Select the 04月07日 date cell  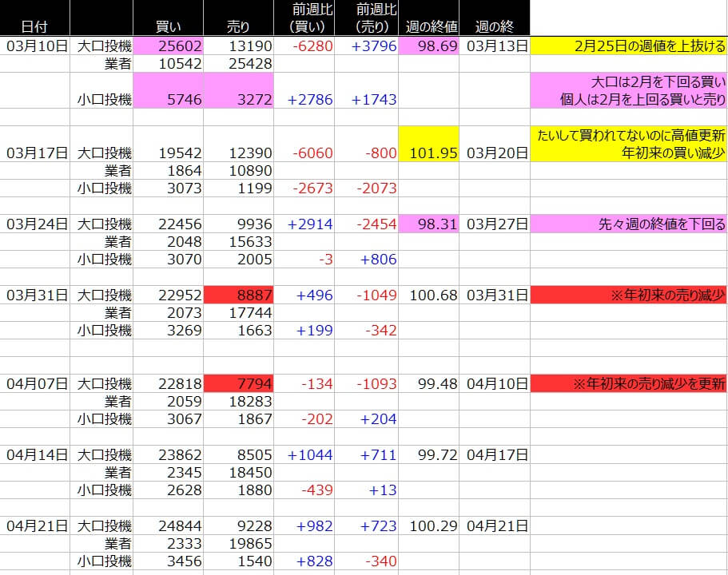tap(35, 383)
